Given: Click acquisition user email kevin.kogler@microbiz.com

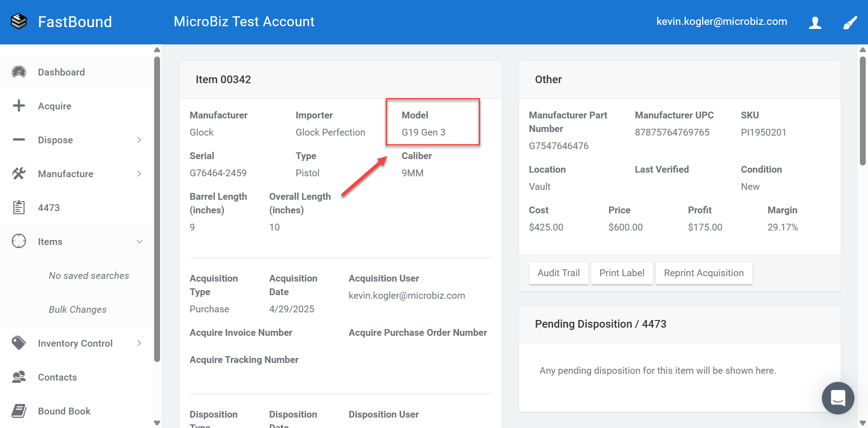Looking at the screenshot, I should coord(407,296).
